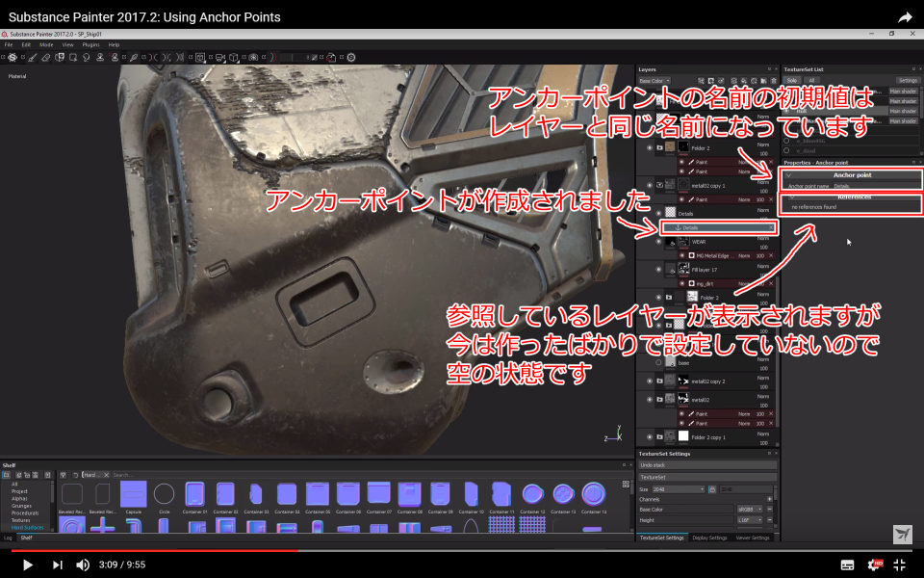Hide the Details layer
The width and height of the screenshot is (924, 578).
[x=658, y=214]
